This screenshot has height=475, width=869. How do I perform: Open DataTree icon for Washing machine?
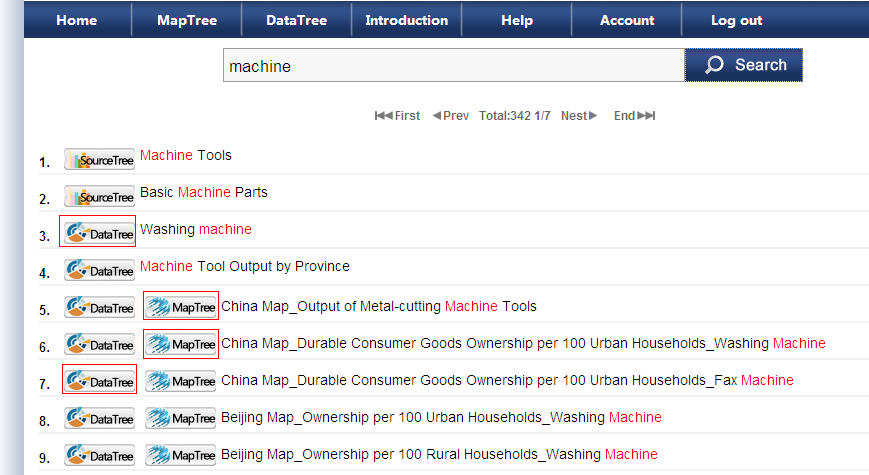pyautogui.click(x=99, y=233)
